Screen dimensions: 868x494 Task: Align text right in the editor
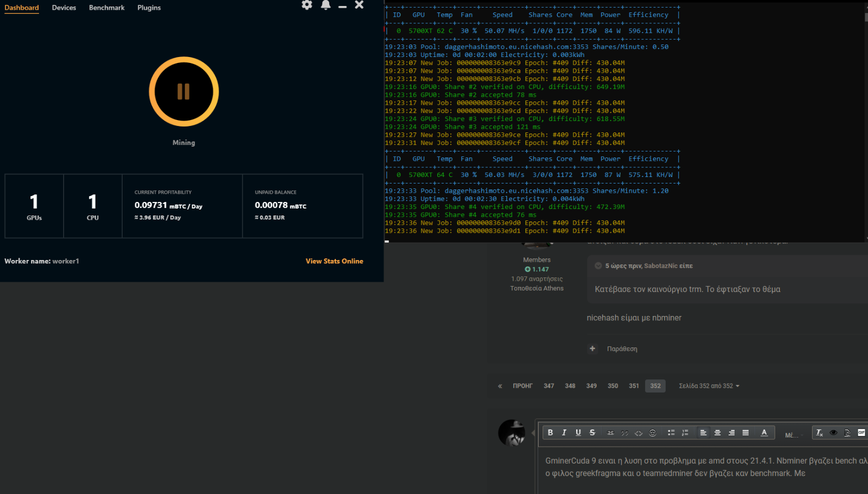(731, 433)
